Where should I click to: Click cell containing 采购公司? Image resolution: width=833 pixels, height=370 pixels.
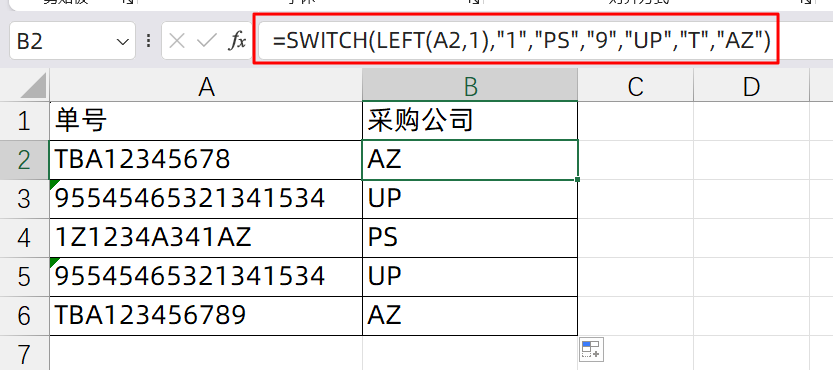pos(470,121)
